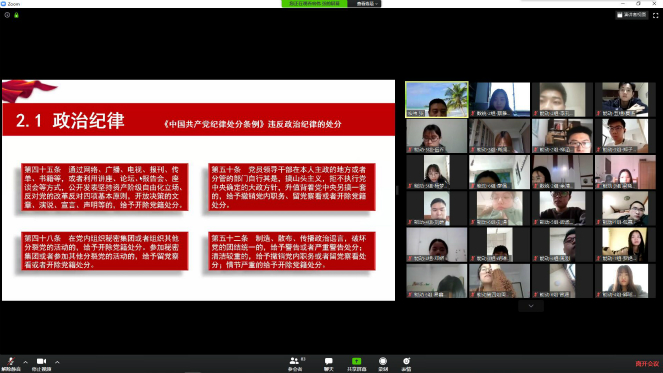The image size is (663, 373).
Task: Switch to speaker view button
Action: tap(632, 15)
